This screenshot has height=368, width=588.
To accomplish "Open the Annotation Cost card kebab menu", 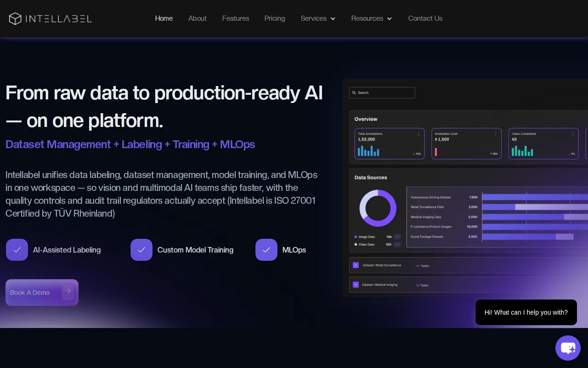I will point(496,134).
